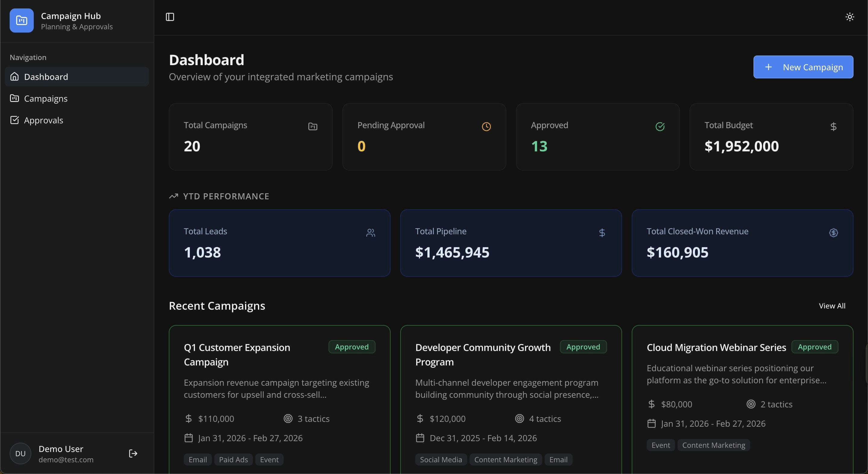Select the home icon beside Dashboard
The width and height of the screenshot is (868, 474).
(x=14, y=77)
